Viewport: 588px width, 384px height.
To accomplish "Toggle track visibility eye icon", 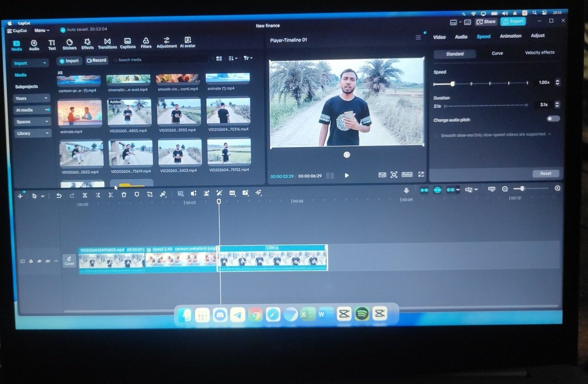I will pos(40,261).
